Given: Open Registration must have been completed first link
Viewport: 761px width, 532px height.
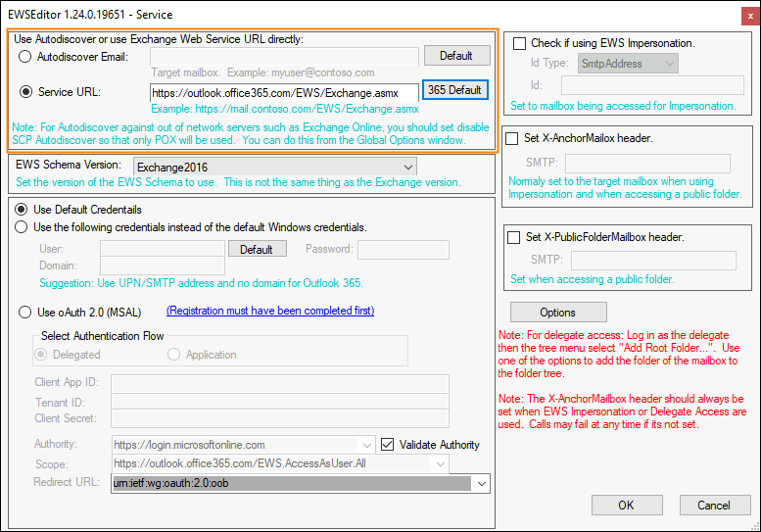Looking at the screenshot, I should click(270, 311).
